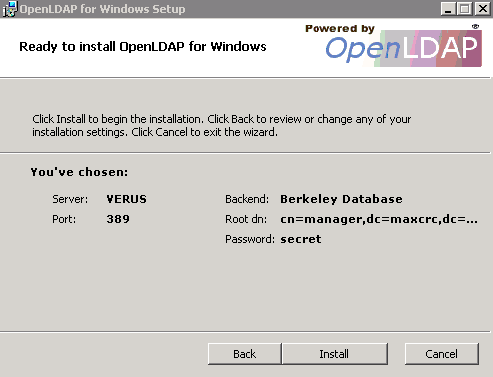Screen dimensions: 493x377
Task: Click the truncated Root dn value
Action: [379, 219]
